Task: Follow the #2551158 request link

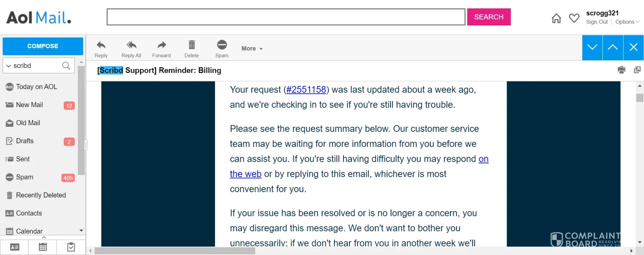Action: tap(306, 90)
